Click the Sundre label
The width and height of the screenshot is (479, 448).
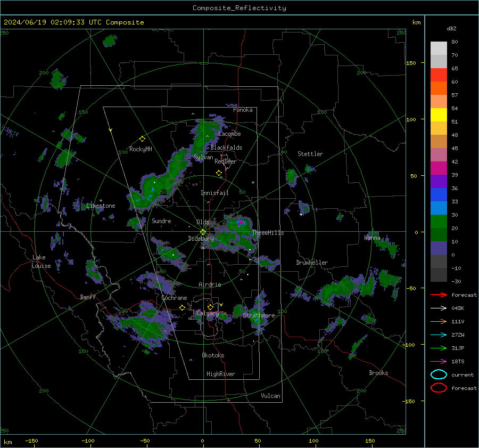coord(161,221)
